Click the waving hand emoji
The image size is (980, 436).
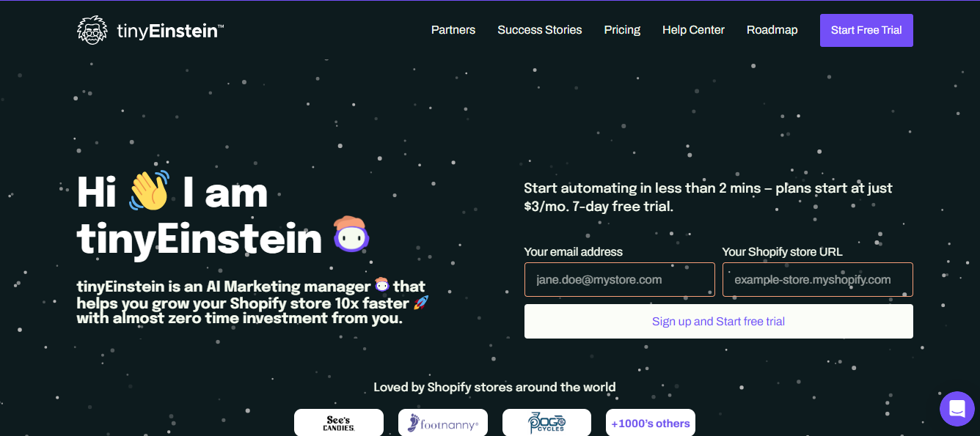pyautogui.click(x=149, y=191)
